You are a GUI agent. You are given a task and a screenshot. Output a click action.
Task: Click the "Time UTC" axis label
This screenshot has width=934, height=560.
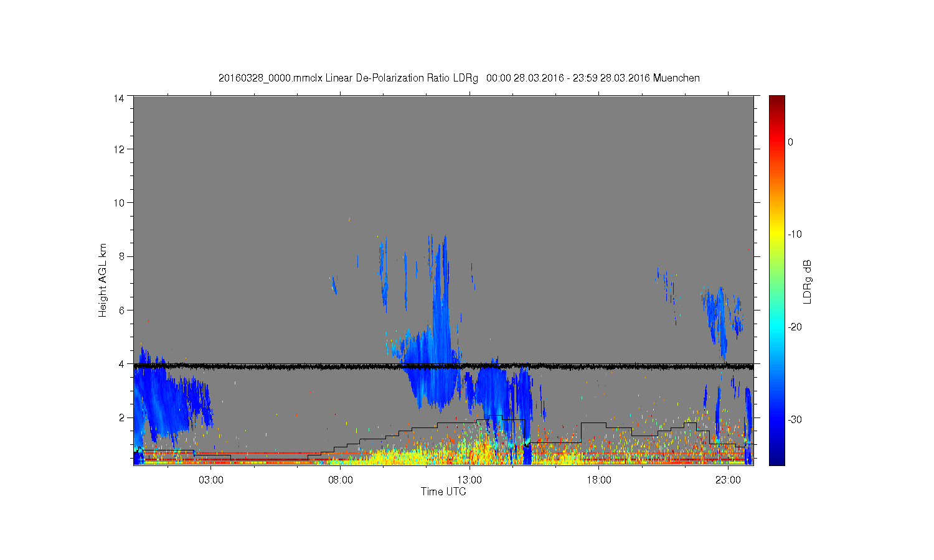coord(443,492)
